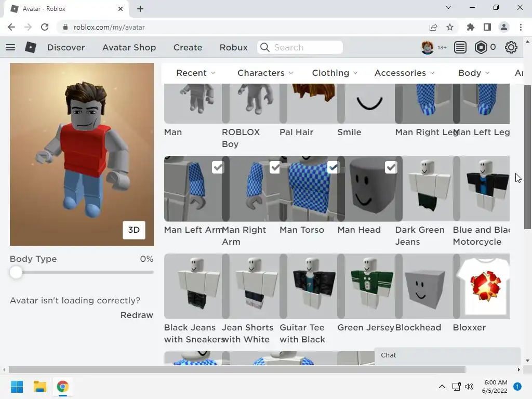
Task: Select the Blockhead thumbnail
Action: coord(424,286)
